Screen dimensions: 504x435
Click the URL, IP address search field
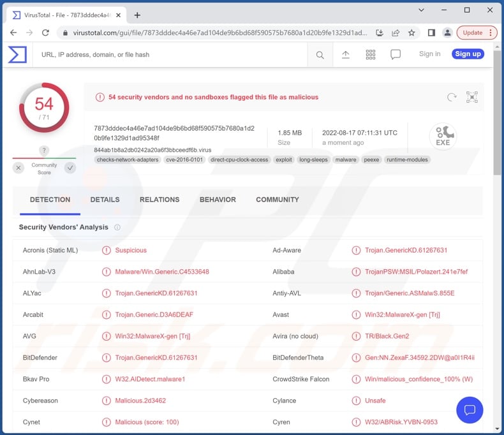(172, 55)
